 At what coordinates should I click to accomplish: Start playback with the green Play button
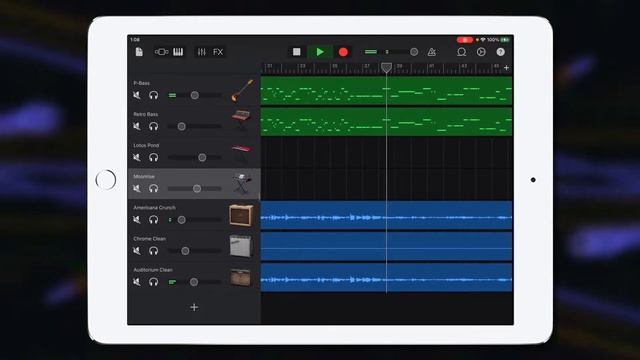click(x=320, y=52)
